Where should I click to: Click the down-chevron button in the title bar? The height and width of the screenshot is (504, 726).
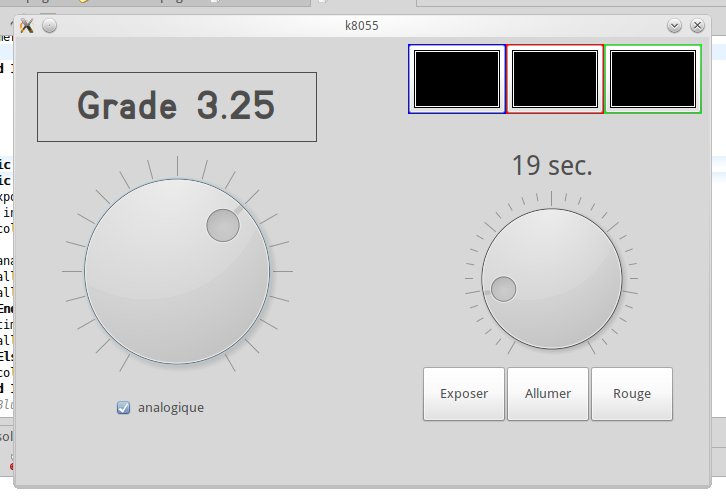coord(674,26)
